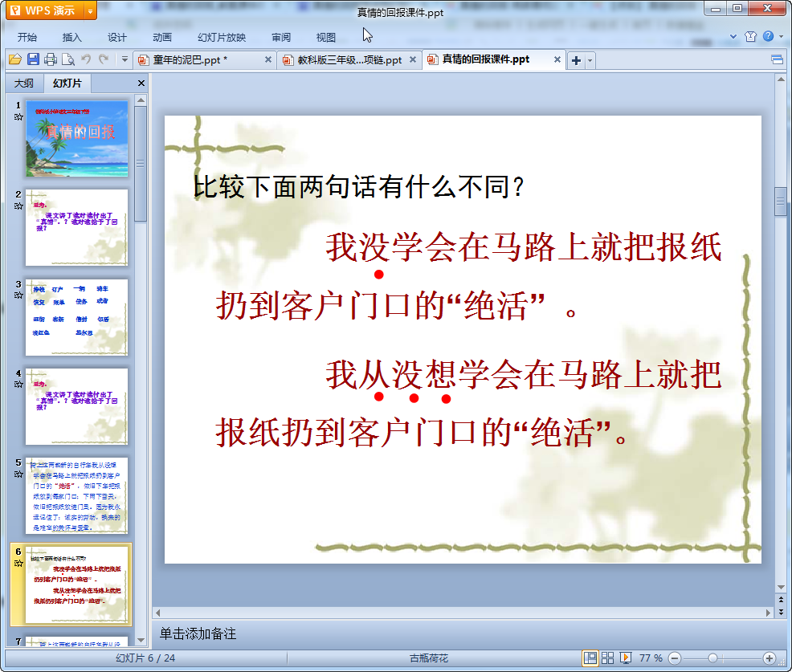Select slide 1 thumbnail 真情的回报
Image resolution: width=792 pixels, height=672 pixels.
pyautogui.click(x=77, y=138)
